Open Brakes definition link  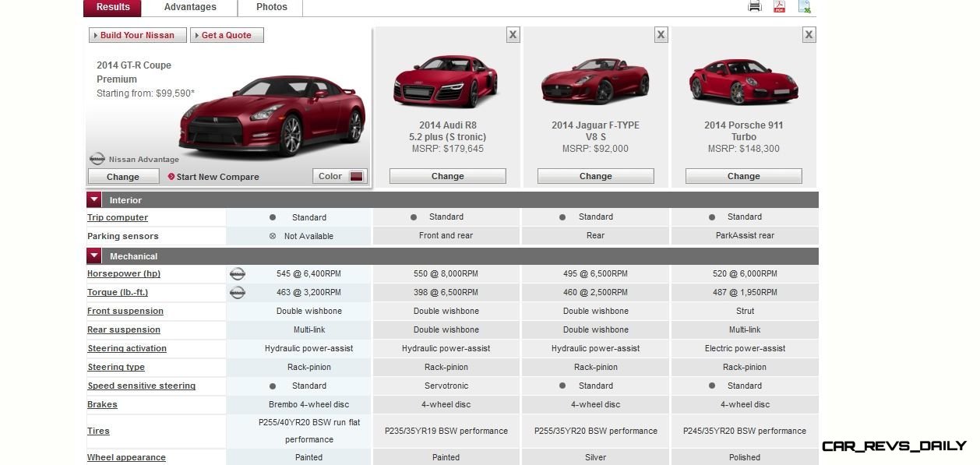102,404
